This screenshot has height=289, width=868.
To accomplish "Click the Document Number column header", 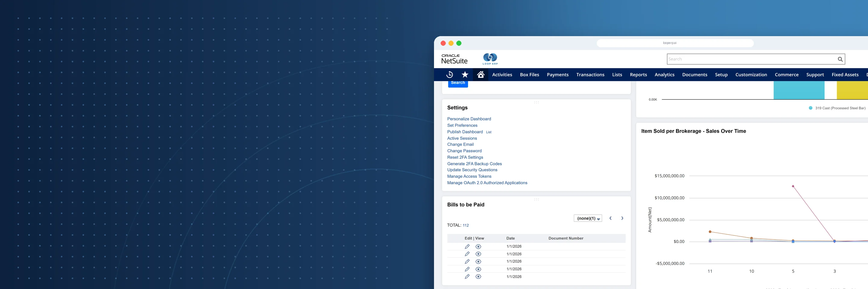I will pos(566,238).
